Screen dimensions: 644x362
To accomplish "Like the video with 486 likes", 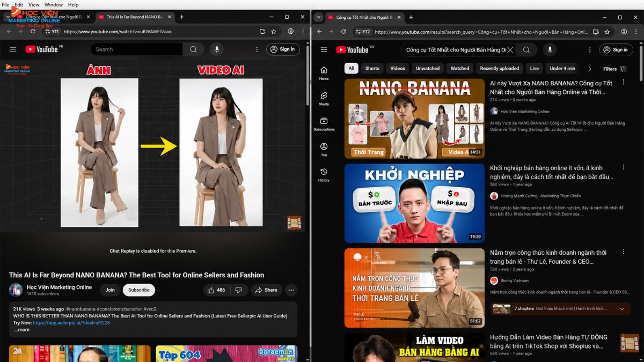I will click(217, 290).
